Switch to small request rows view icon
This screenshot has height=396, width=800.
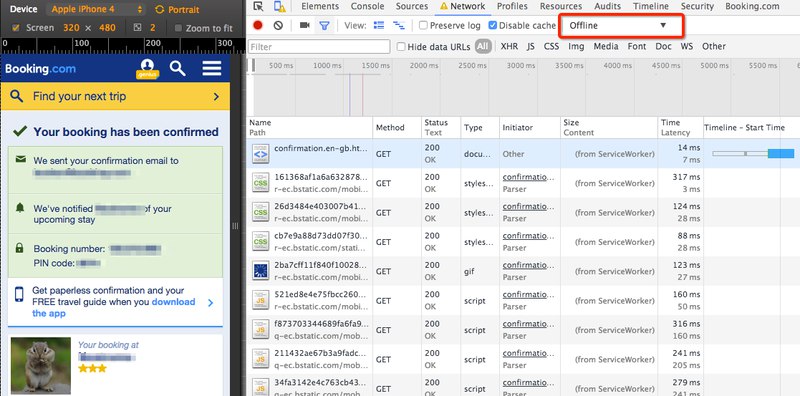coord(398,25)
